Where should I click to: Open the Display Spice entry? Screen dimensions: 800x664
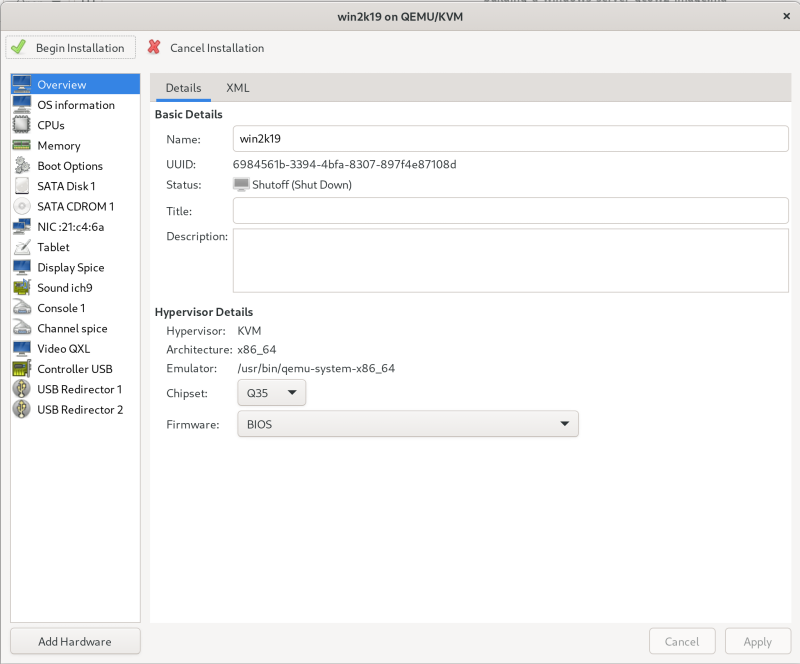pos(75,267)
